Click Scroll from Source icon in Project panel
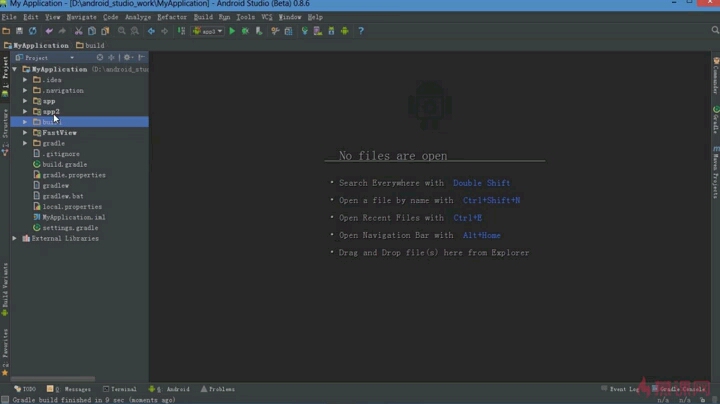 click(100, 57)
